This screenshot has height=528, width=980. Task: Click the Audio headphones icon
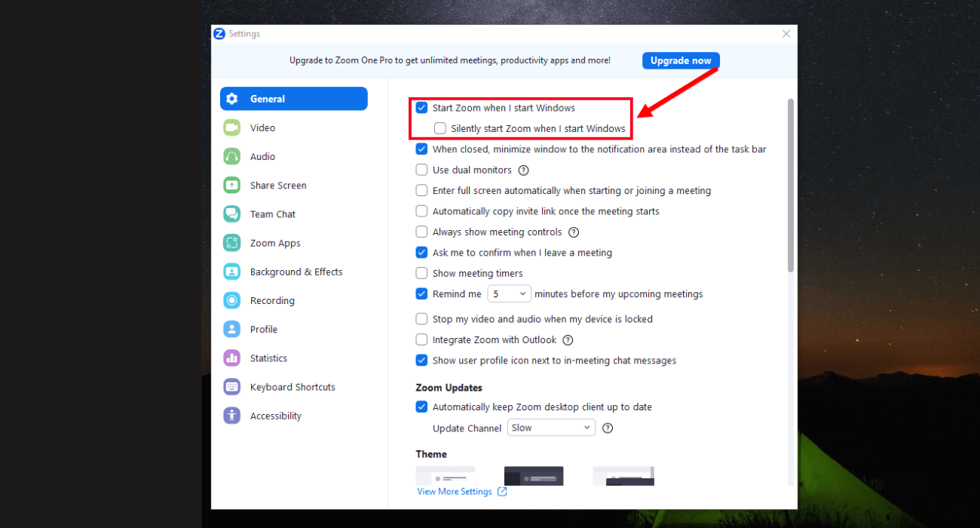(x=232, y=156)
